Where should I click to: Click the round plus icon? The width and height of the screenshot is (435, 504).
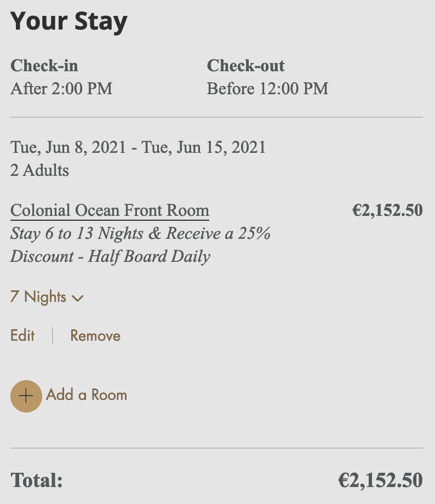pos(26,396)
